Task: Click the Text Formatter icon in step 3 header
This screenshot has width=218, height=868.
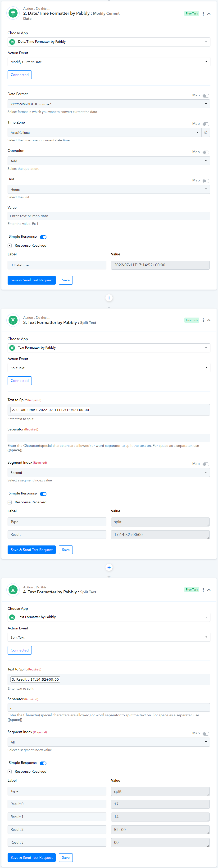Action: (13, 320)
